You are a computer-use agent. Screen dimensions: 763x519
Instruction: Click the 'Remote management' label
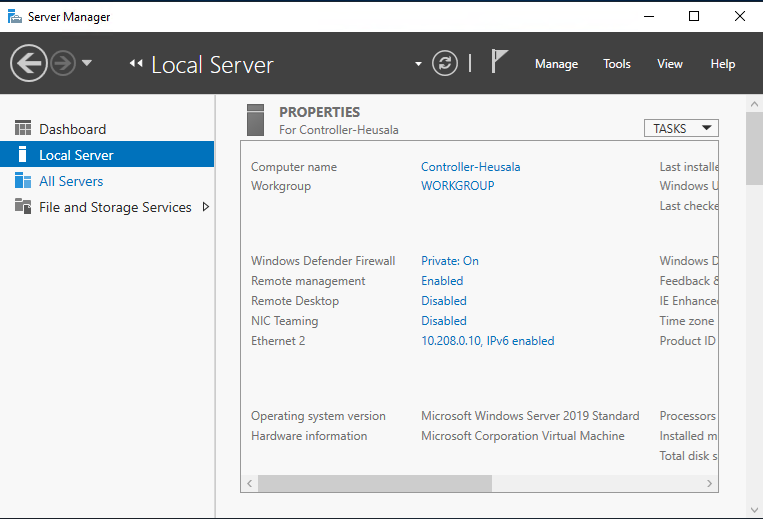click(308, 281)
